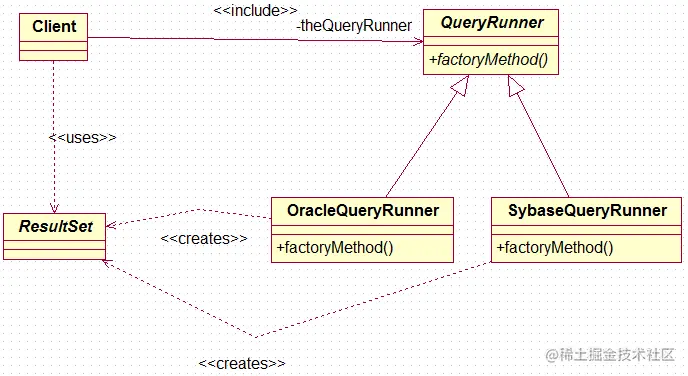Click +factoryMethod() in SybaseQueryRunner

point(555,248)
